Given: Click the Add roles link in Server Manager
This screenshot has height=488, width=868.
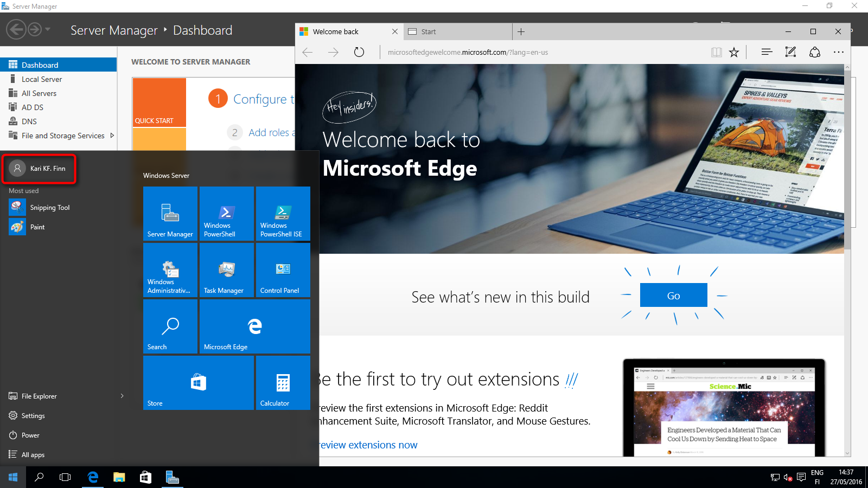Looking at the screenshot, I should coord(271,132).
